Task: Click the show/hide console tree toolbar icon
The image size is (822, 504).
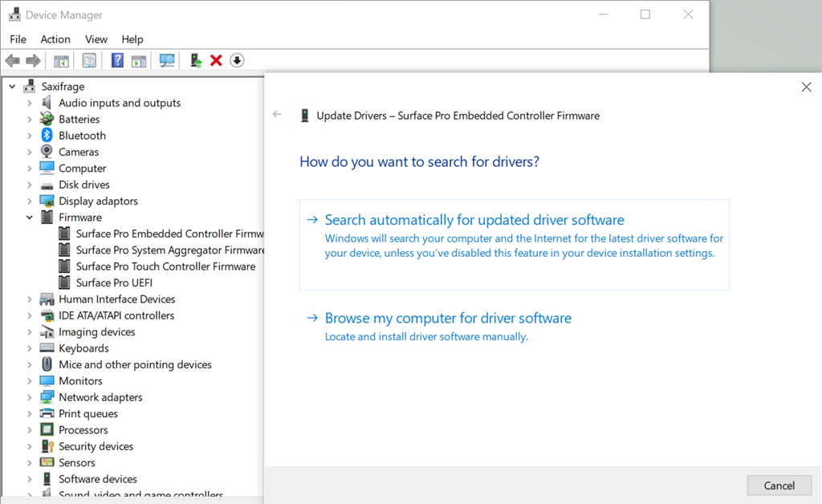Action: 61,61
